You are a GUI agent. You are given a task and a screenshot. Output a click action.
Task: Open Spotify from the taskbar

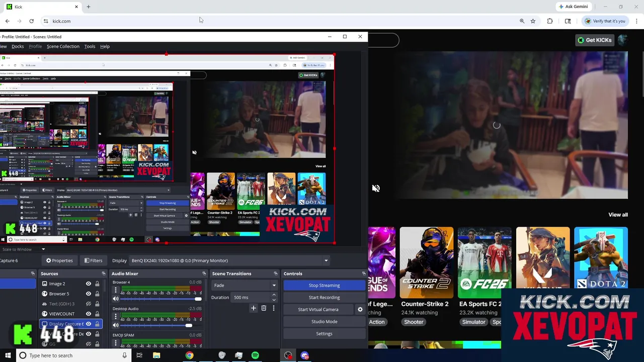pyautogui.click(x=255, y=355)
